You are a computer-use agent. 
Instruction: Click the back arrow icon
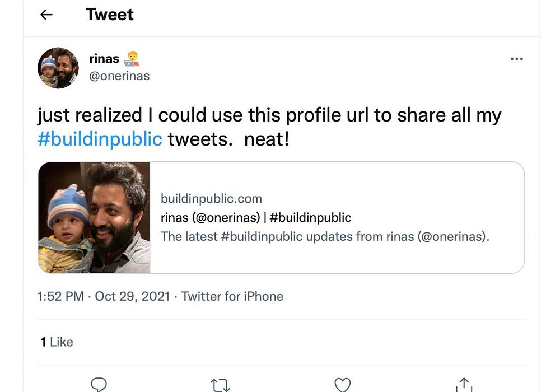(x=46, y=15)
